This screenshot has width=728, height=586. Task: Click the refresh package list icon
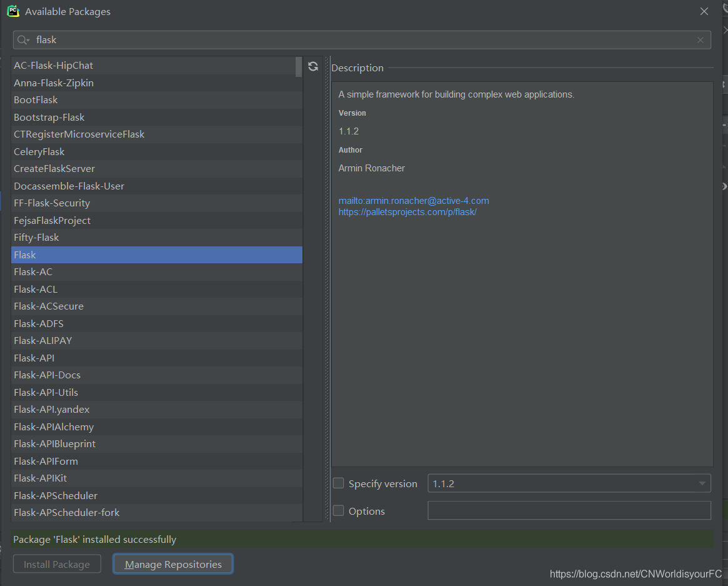[x=313, y=66]
